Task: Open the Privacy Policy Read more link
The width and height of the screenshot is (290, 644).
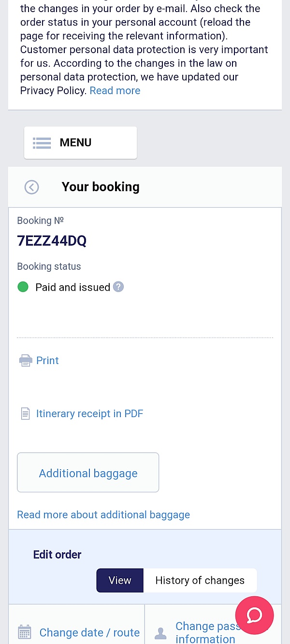Action: click(x=115, y=91)
